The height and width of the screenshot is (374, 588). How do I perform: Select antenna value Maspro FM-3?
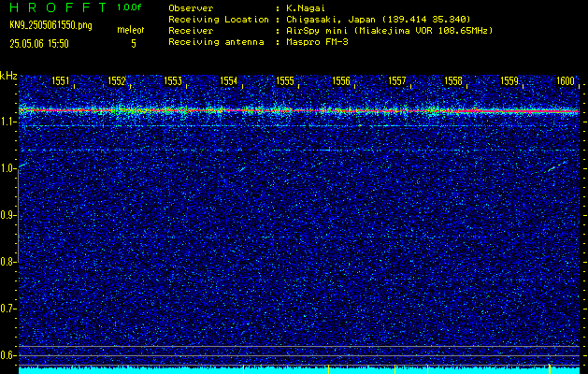[x=317, y=42]
